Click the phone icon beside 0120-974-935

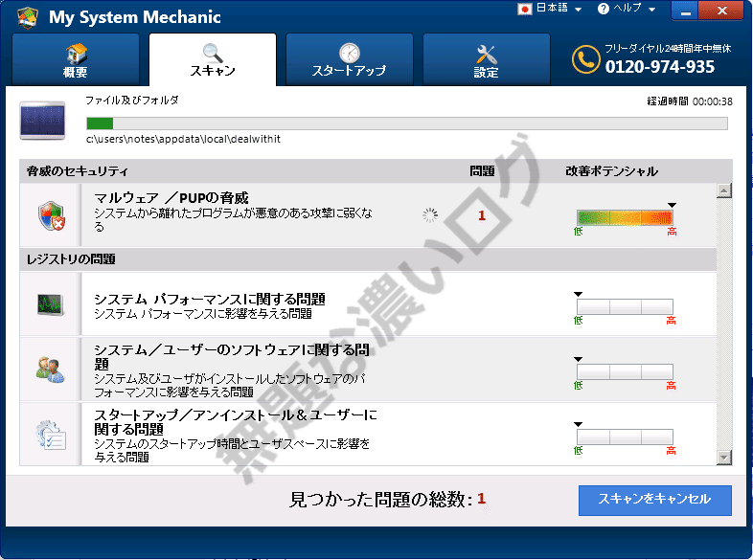(585, 59)
